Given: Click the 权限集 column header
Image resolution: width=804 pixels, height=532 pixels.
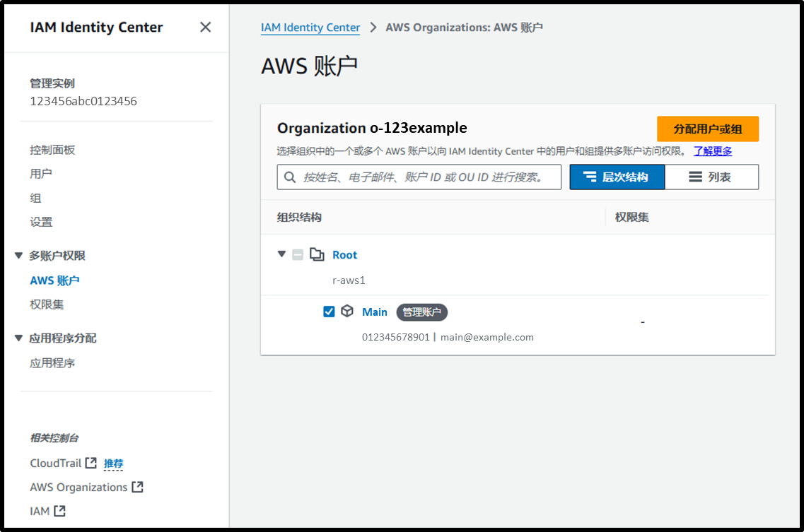Looking at the screenshot, I should coord(631,218).
